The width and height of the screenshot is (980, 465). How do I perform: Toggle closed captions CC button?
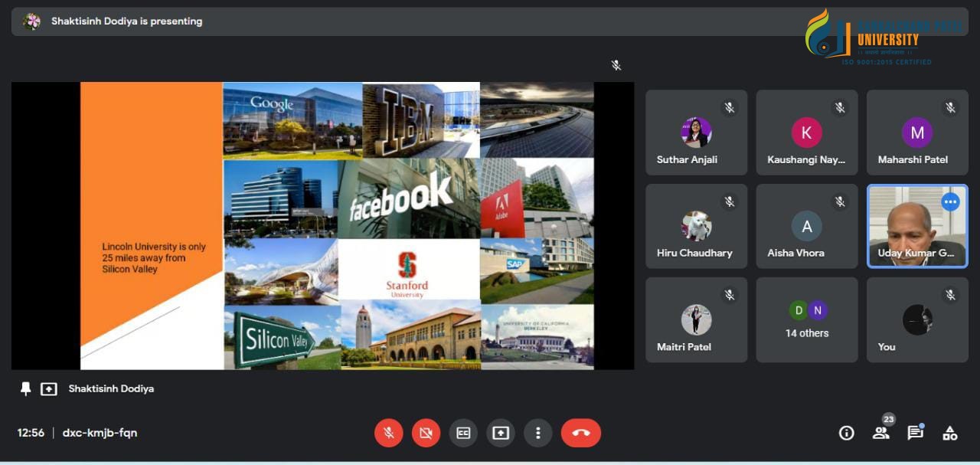[463, 433]
